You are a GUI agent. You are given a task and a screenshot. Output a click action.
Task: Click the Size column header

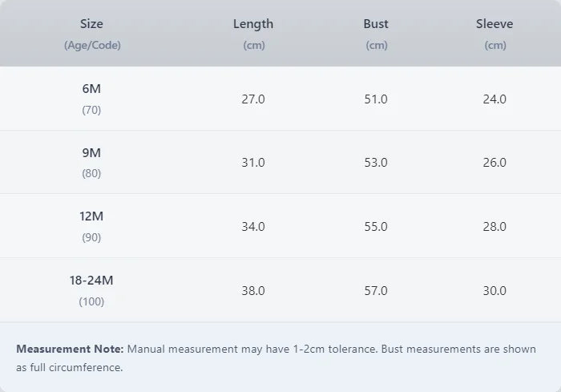pyautogui.click(x=92, y=24)
